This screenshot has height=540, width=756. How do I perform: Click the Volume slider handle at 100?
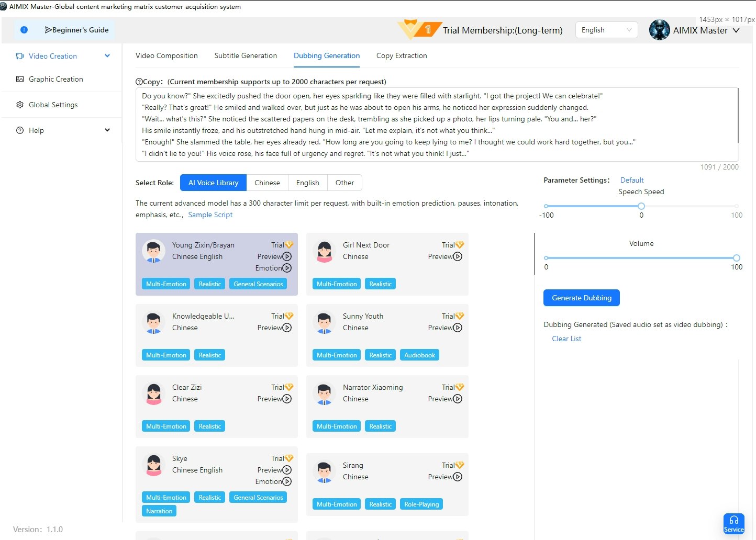(x=737, y=258)
